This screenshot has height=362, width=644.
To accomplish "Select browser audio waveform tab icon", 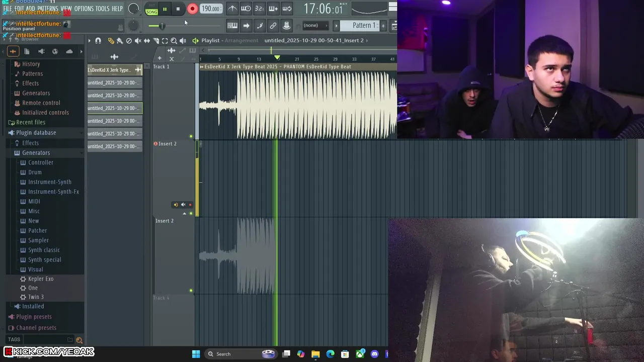I will [13, 51].
